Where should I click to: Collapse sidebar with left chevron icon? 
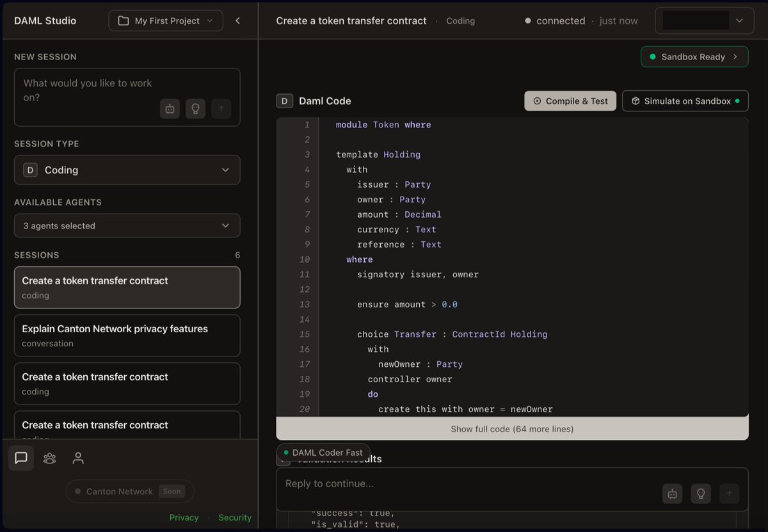coord(237,20)
